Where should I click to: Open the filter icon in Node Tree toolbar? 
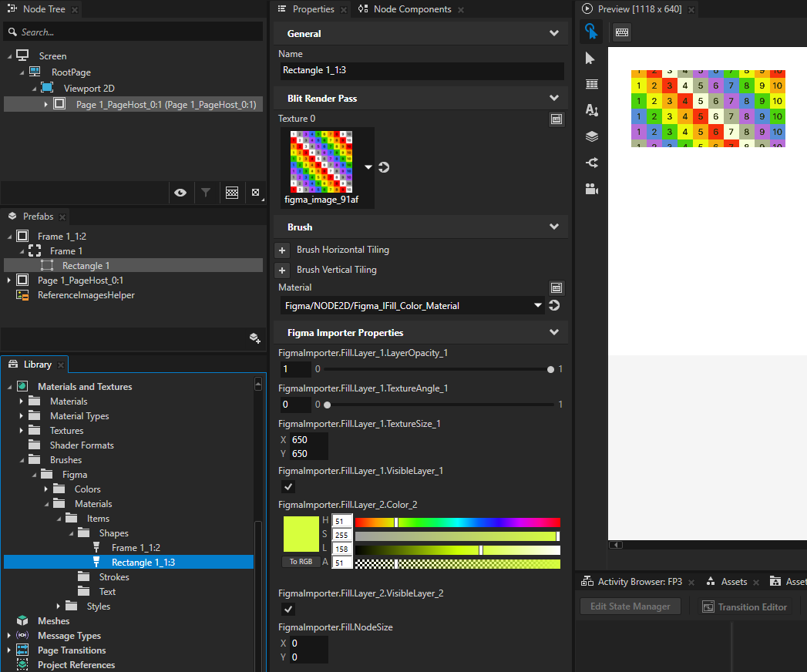click(x=206, y=192)
